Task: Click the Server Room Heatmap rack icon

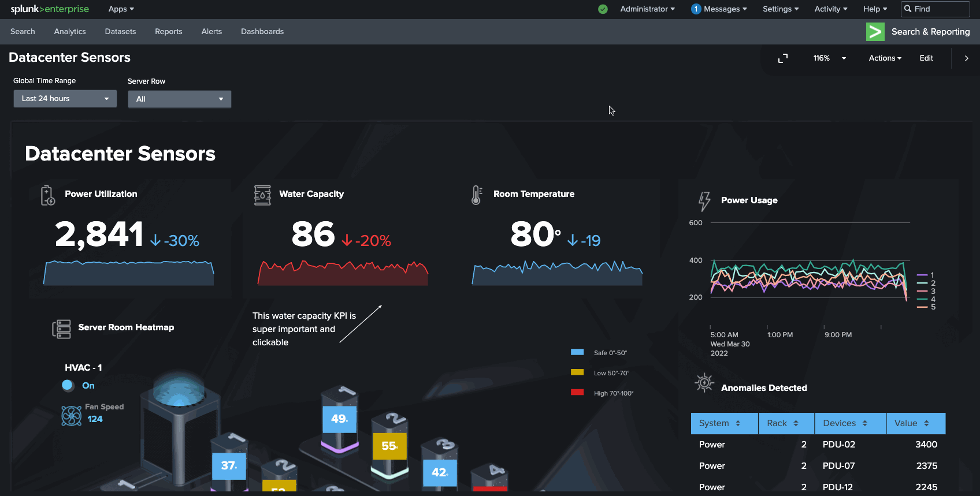Action: pos(61,329)
